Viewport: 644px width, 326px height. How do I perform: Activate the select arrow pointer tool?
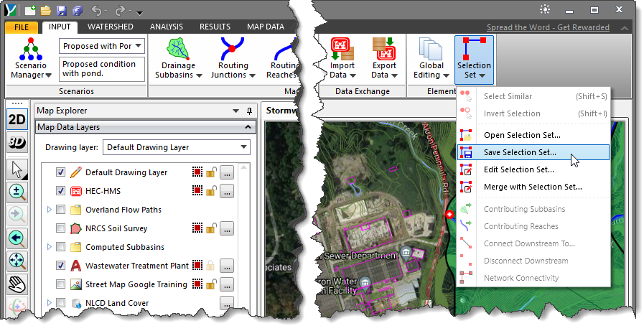tap(17, 169)
